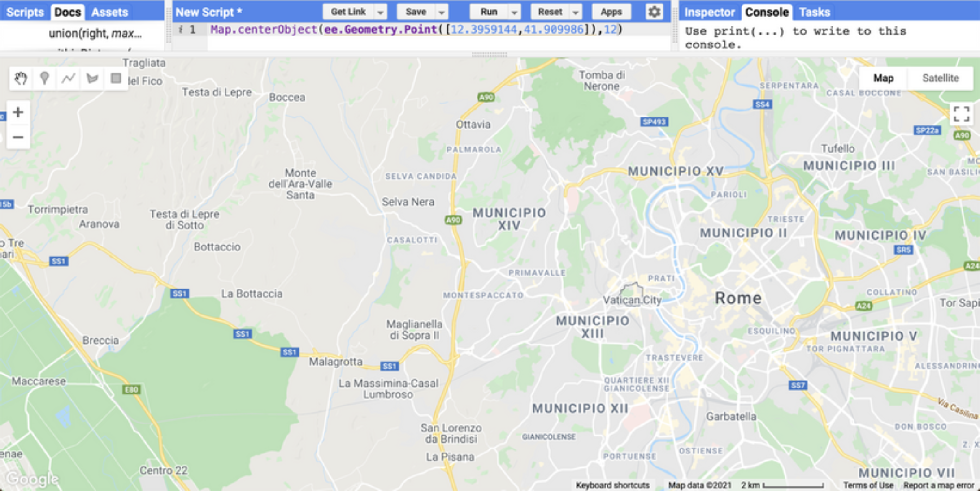The image size is (980, 492).
Task: Click the A24 road shield near Collatino
Action: pos(863,306)
